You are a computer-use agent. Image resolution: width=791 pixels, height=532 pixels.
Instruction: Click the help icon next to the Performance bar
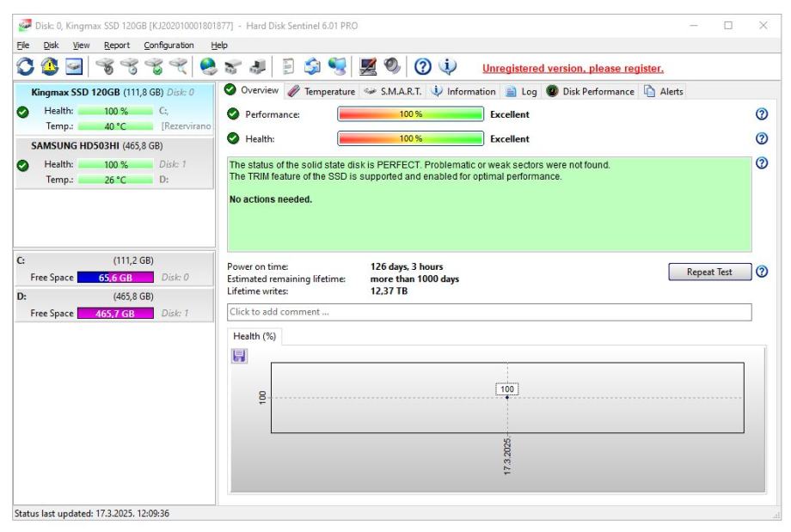(759, 114)
